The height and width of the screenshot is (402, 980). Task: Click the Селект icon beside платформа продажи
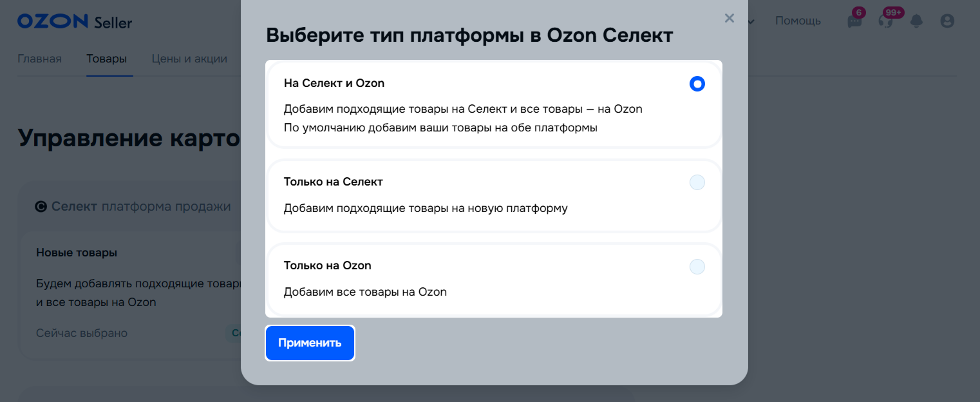tap(41, 207)
